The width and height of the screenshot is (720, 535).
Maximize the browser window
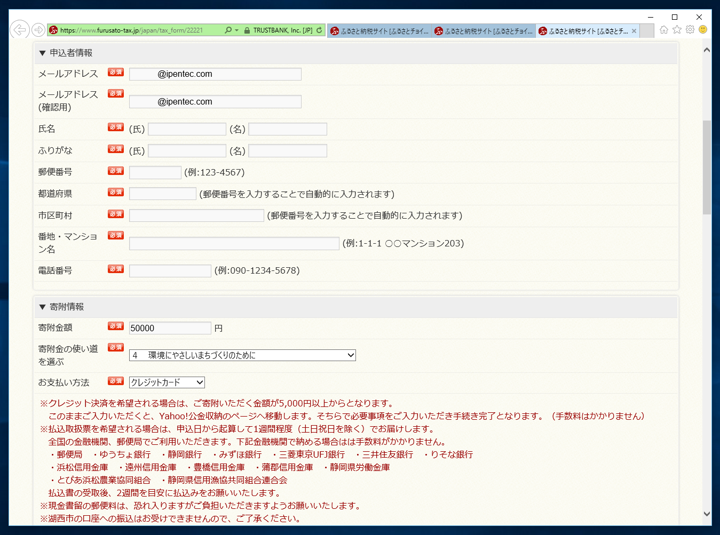pyautogui.click(x=675, y=17)
